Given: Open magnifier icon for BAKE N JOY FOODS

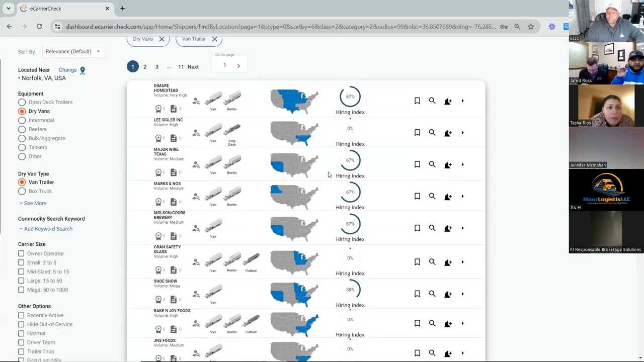Looking at the screenshot, I should tap(432, 323).
